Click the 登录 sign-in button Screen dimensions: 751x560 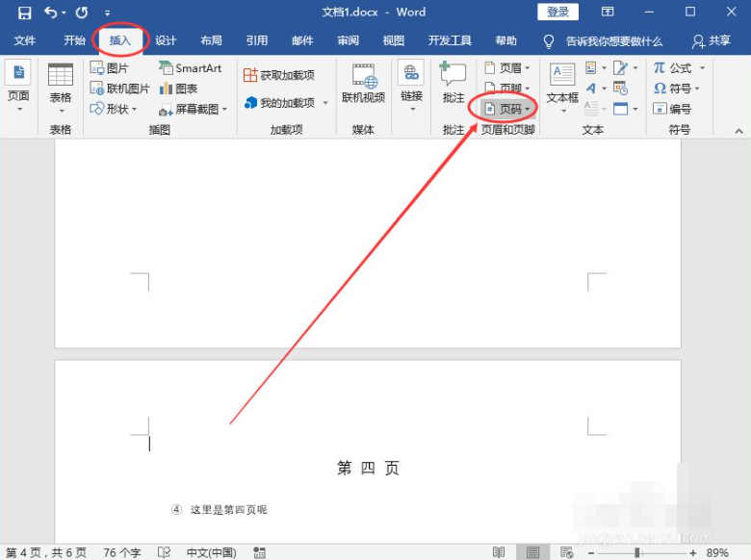[557, 13]
